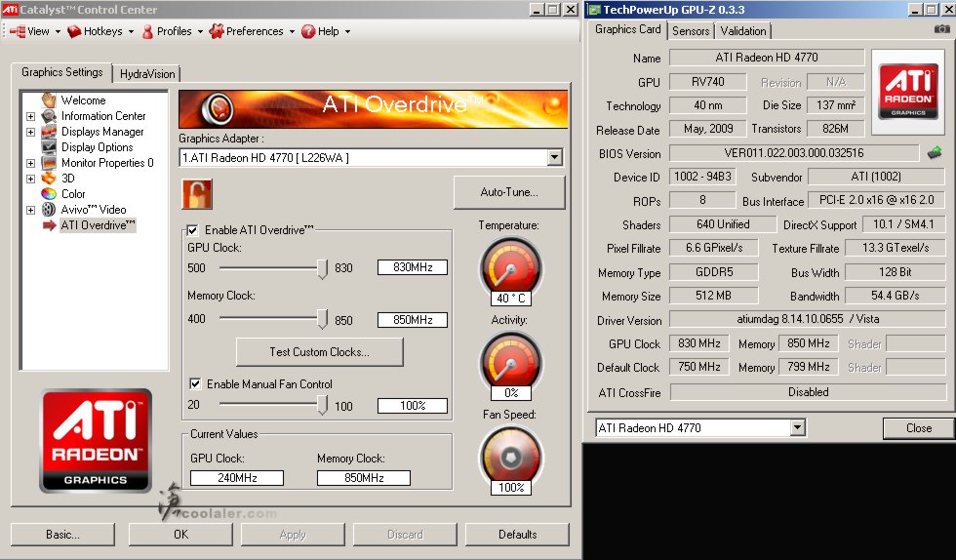Viewport: 956px width, 560px height.
Task: Open the Profiles menu
Action: click(x=174, y=31)
